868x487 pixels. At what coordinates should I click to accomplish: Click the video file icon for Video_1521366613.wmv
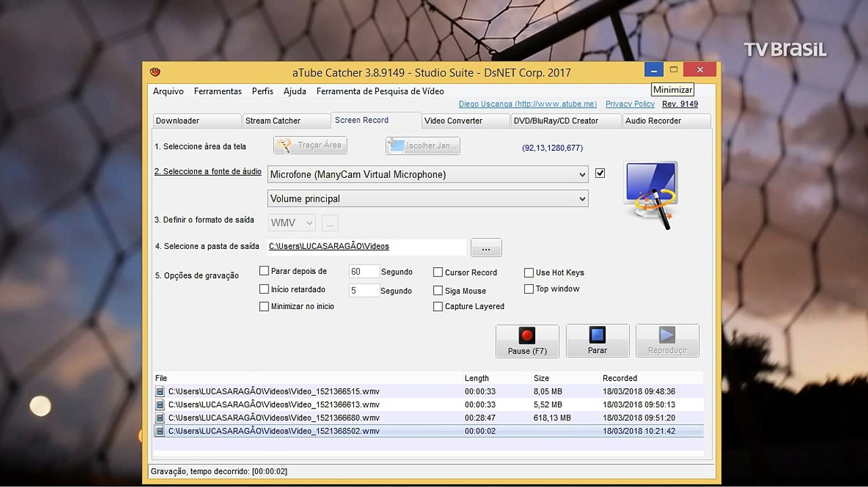click(x=160, y=404)
